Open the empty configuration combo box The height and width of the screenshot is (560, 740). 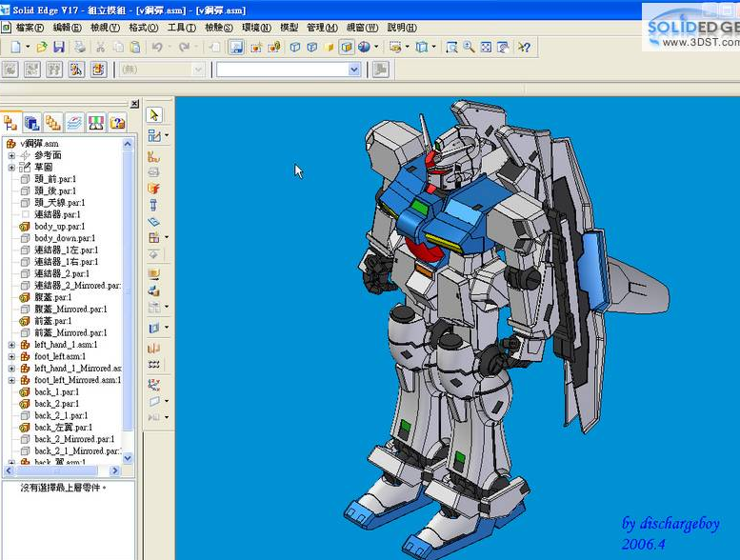288,70
